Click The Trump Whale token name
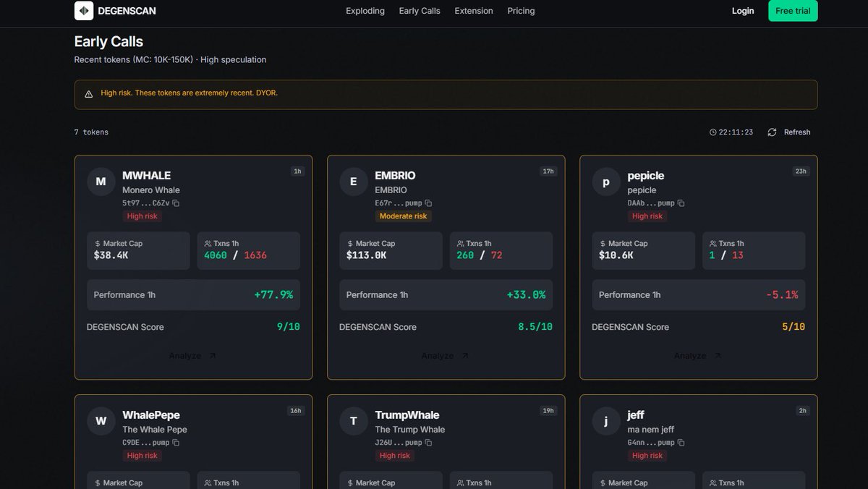 410,430
